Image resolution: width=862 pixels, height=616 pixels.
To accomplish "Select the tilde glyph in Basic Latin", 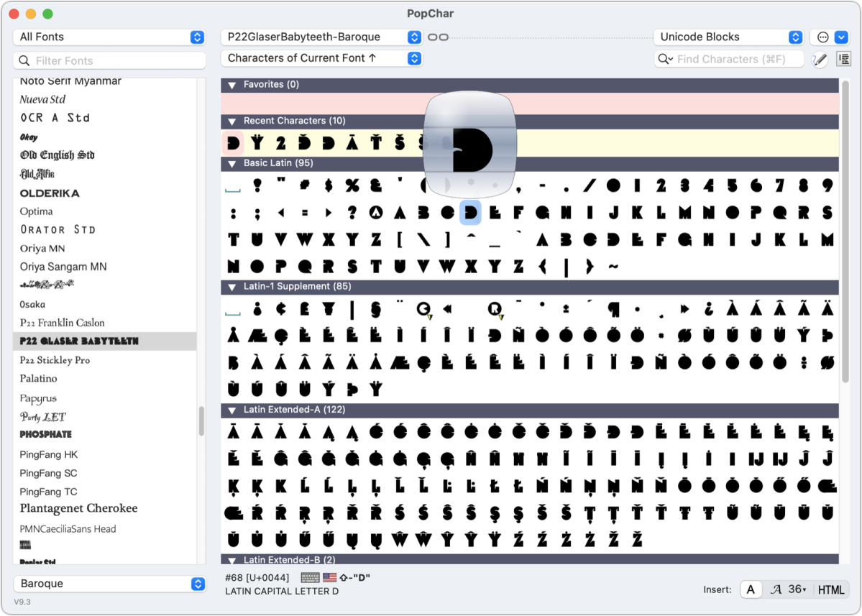I will point(613,267).
